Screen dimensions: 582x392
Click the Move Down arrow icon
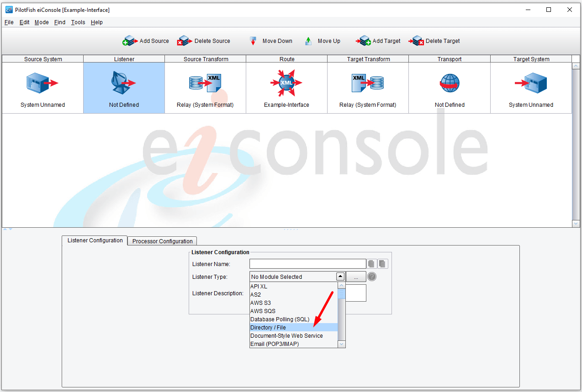coord(253,41)
